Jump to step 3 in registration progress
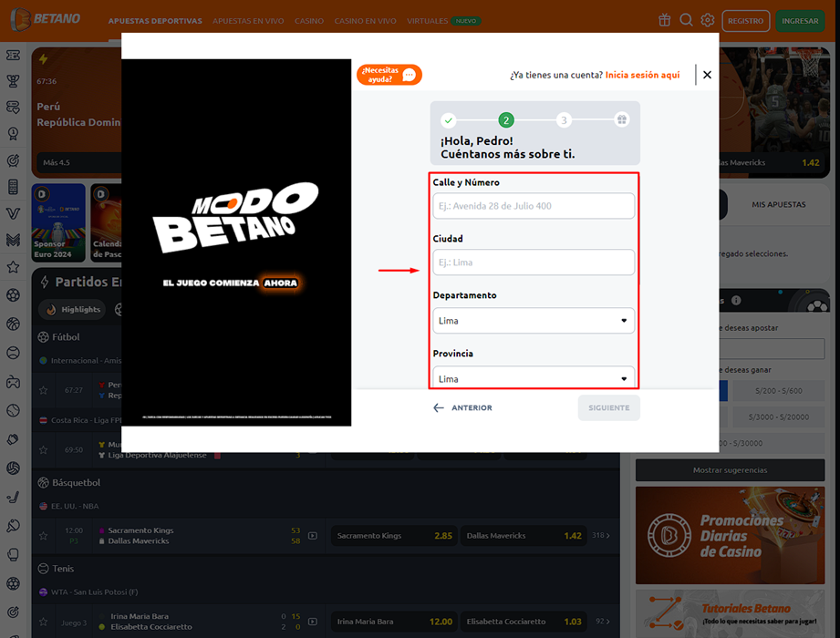840x638 pixels. point(564,120)
